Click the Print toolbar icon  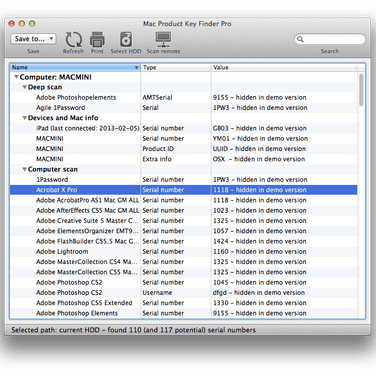tap(97, 40)
